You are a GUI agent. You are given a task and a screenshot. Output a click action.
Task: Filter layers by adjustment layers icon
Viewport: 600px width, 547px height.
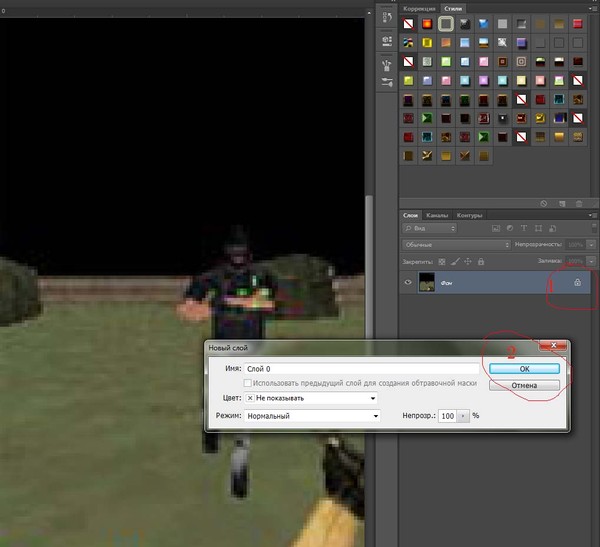510,229
